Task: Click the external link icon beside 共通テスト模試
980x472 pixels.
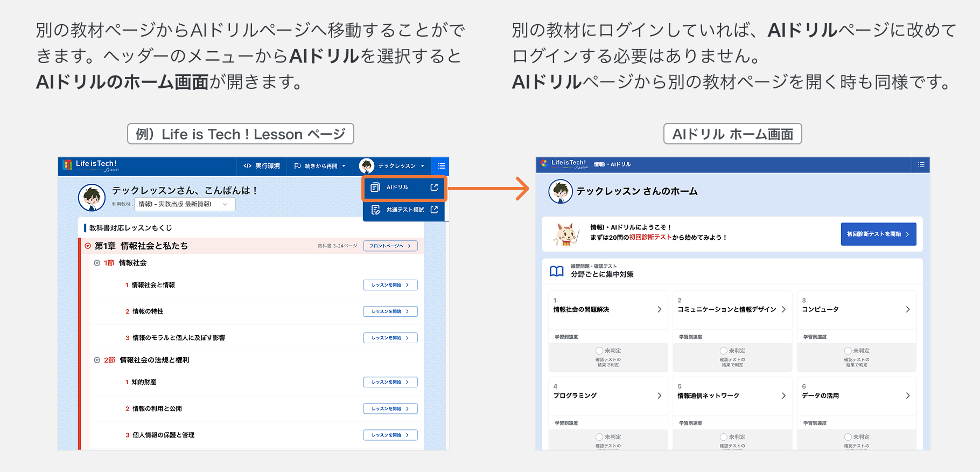Action: pos(434,210)
